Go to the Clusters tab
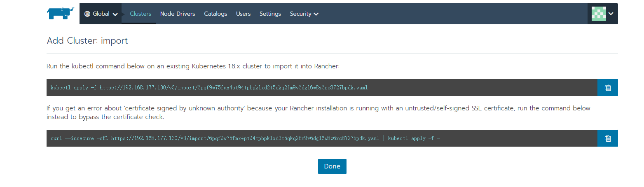 [141, 14]
